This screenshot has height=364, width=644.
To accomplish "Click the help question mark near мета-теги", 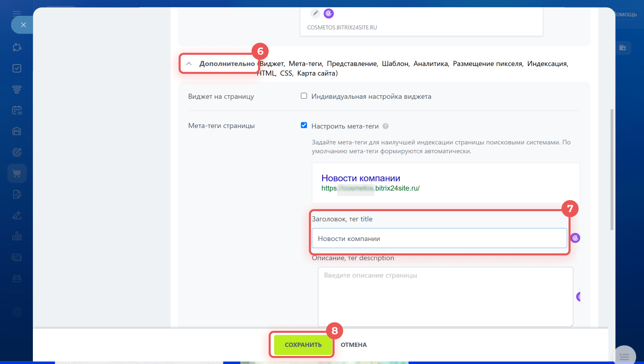I will tap(386, 126).
